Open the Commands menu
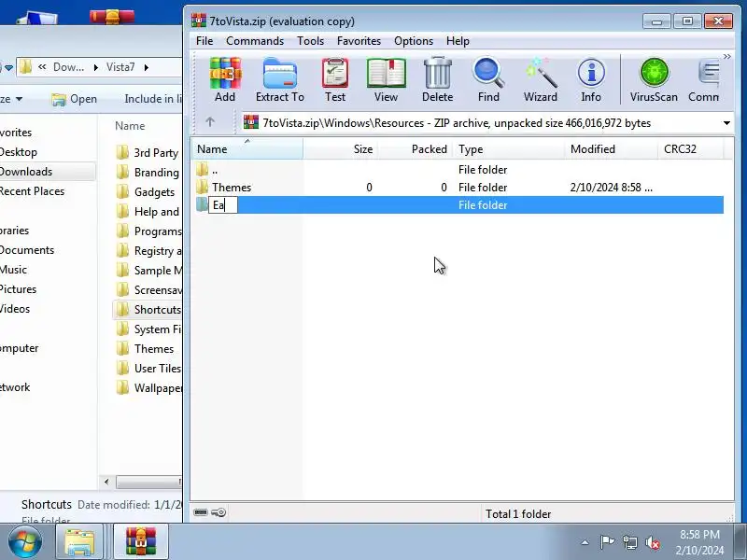Screen dimensions: 747x560 (255, 41)
